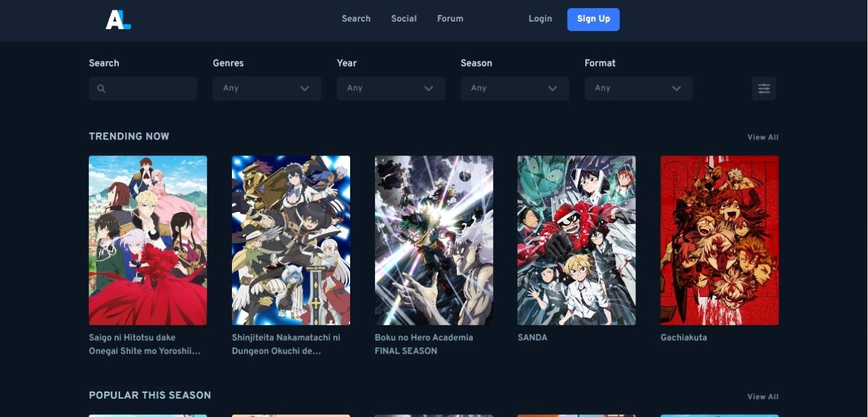Open the Gachiakuta cover thumbnail
This screenshot has width=868, height=417.
(719, 240)
